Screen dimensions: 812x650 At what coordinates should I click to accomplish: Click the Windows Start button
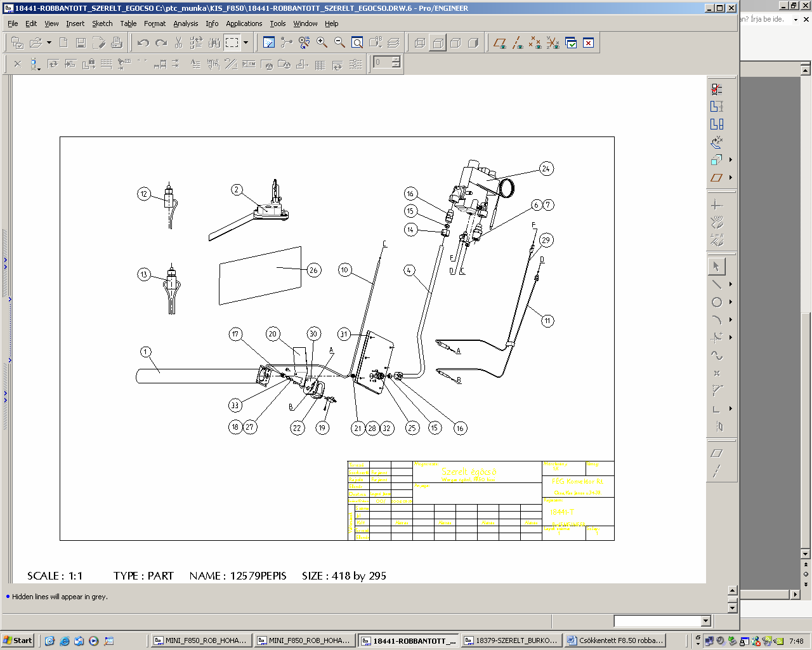(x=18, y=640)
